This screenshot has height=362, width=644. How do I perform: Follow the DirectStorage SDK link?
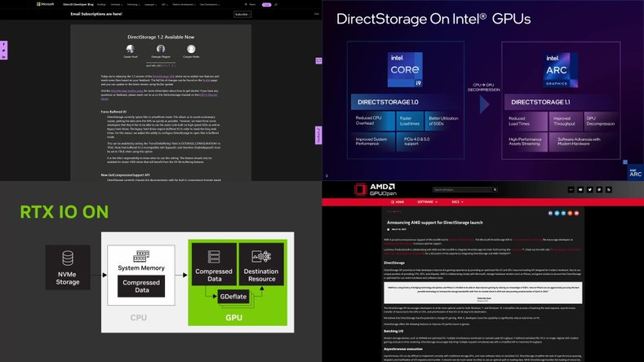(163, 77)
